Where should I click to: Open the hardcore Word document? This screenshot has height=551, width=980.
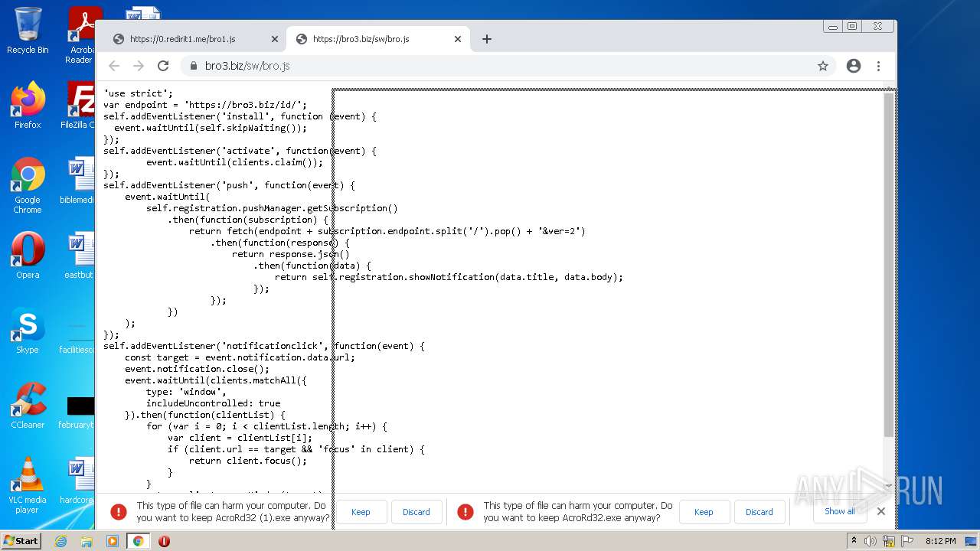[x=78, y=481]
